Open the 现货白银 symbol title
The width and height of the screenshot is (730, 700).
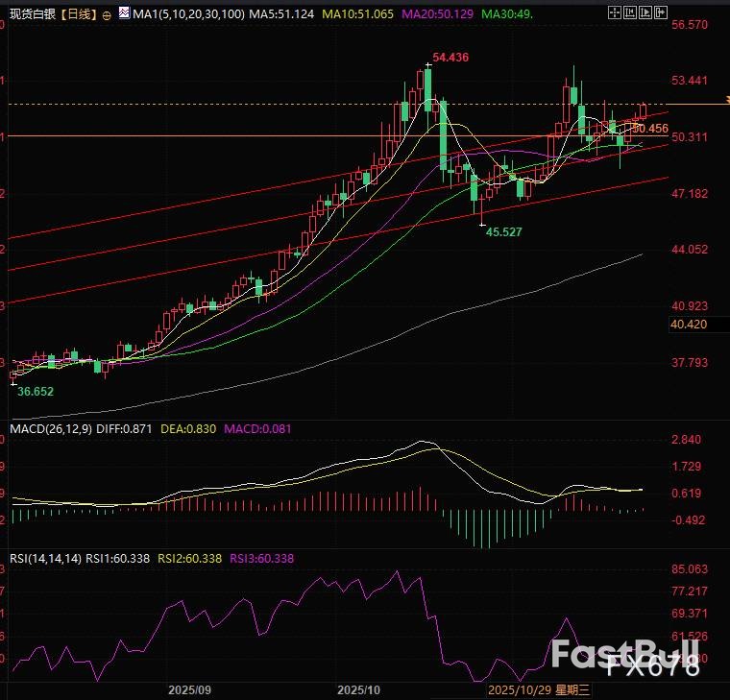(x=34, y=15)
